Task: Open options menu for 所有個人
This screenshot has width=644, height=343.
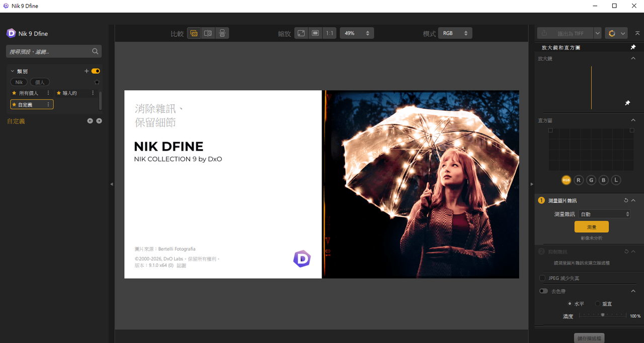Action: [48, 93]
